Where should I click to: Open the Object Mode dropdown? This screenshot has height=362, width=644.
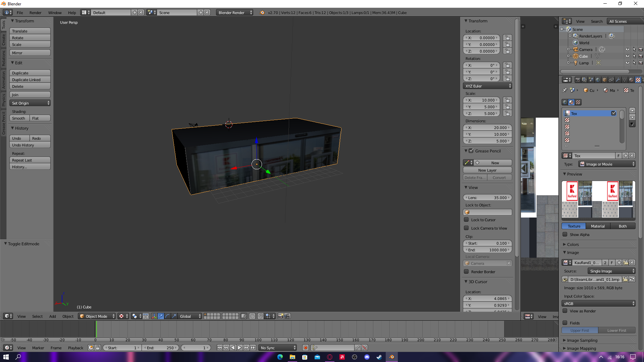[97, 316]
